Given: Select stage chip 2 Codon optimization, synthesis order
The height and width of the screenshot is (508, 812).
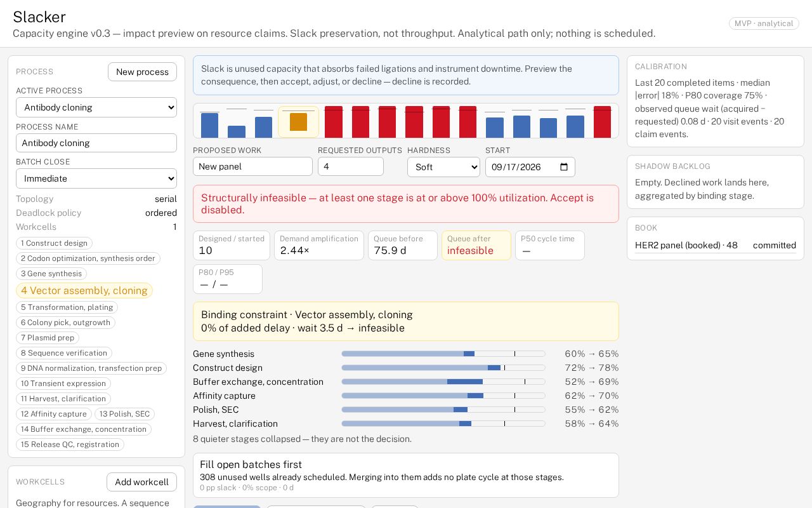Looking at the screenshot, I should pos(88,258).
